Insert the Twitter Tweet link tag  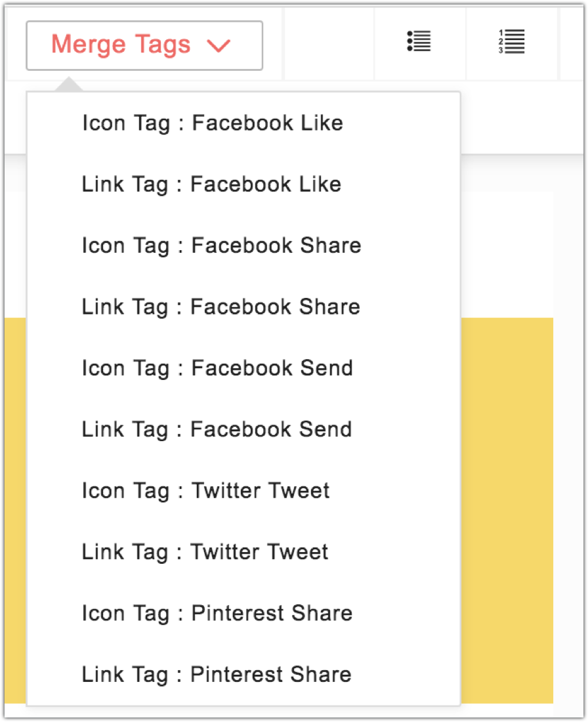(x=204, y=551)
